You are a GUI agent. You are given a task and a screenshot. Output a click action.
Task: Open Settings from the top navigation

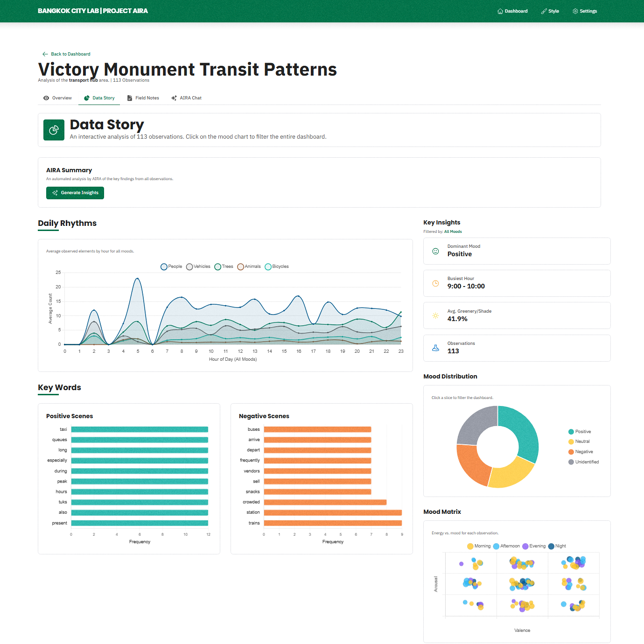pos(585,11)
